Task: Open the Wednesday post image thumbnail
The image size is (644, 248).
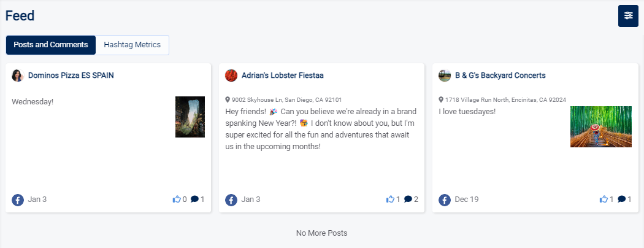Action: point(190,117)
